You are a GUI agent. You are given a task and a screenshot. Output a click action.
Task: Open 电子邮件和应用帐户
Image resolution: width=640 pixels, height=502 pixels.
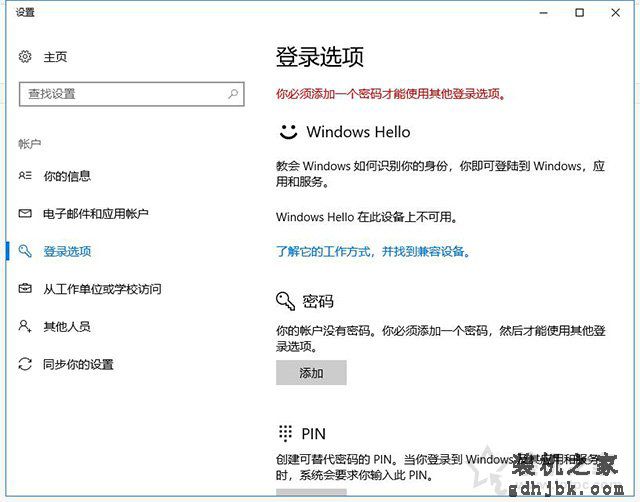coord(96,213)
